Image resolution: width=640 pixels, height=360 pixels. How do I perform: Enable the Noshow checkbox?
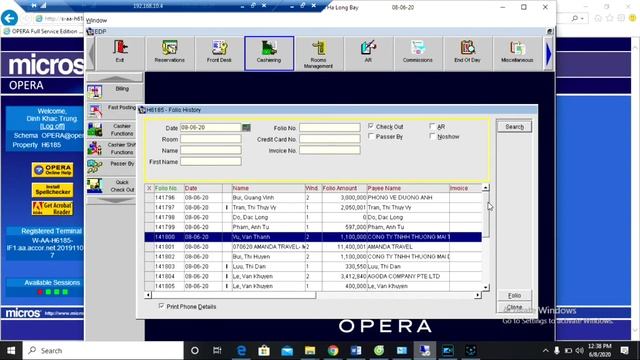(432, 136)
